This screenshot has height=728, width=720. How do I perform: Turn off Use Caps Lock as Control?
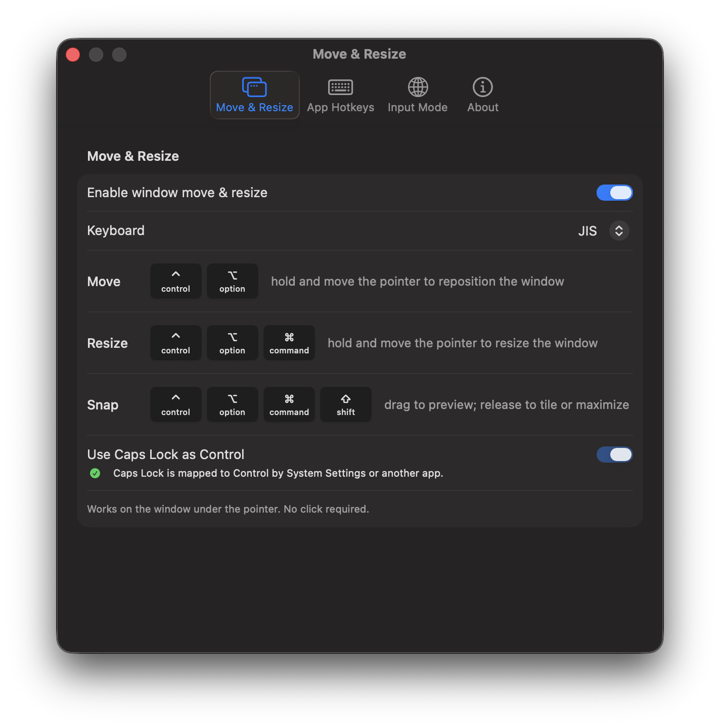tap(614, 454)
